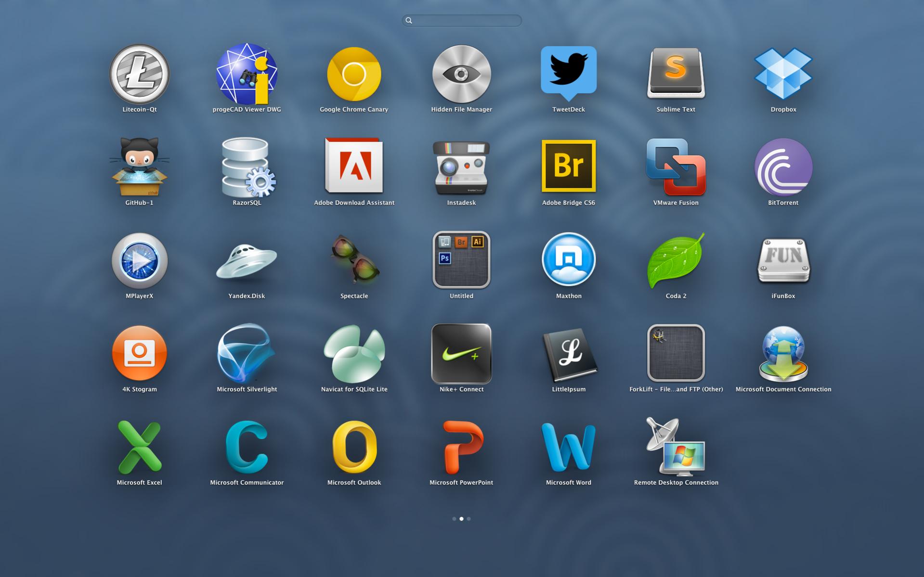The image size is (924, 577).
Task: Go to the first Launchpad page dot
Action: pyautogui.click(x=454, y=519)
